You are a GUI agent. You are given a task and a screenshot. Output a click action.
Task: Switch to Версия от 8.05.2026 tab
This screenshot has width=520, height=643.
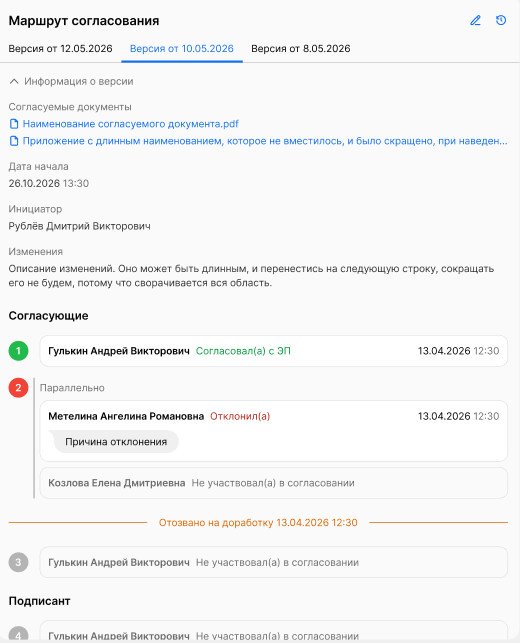pyautogui.click(x=301, y=48)
